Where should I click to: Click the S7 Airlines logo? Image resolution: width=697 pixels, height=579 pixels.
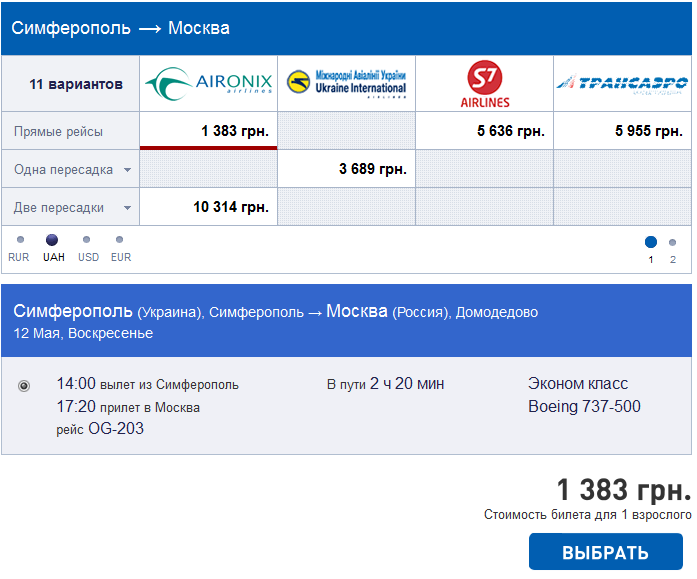(x=485, y=84)
